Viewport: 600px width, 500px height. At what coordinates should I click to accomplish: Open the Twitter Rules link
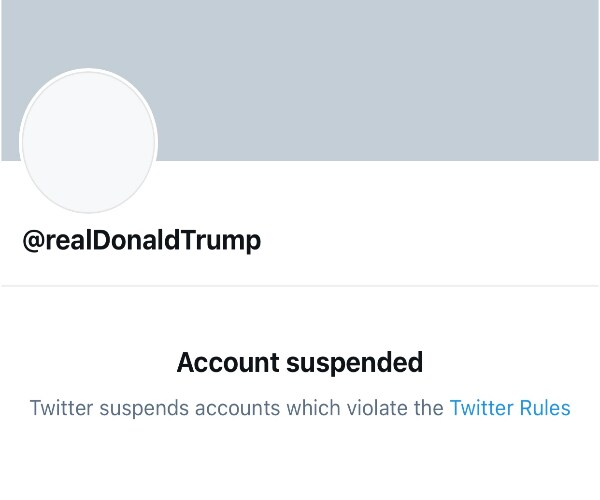click(x=509, y=408)
